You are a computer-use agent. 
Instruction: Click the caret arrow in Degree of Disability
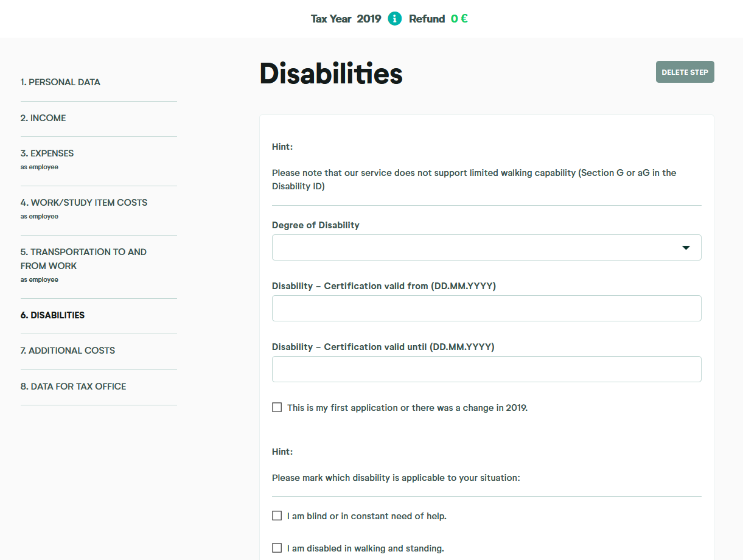coord(686,248)
